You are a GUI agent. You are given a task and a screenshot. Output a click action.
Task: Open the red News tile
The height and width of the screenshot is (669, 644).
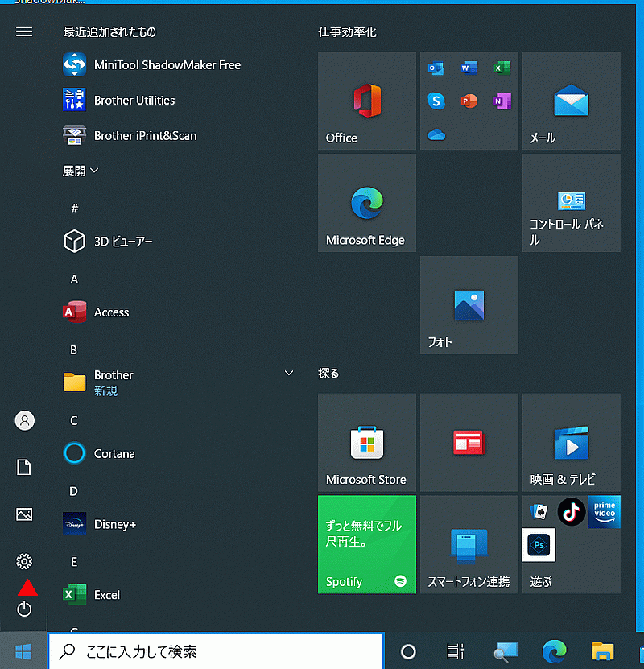point(469,443)
